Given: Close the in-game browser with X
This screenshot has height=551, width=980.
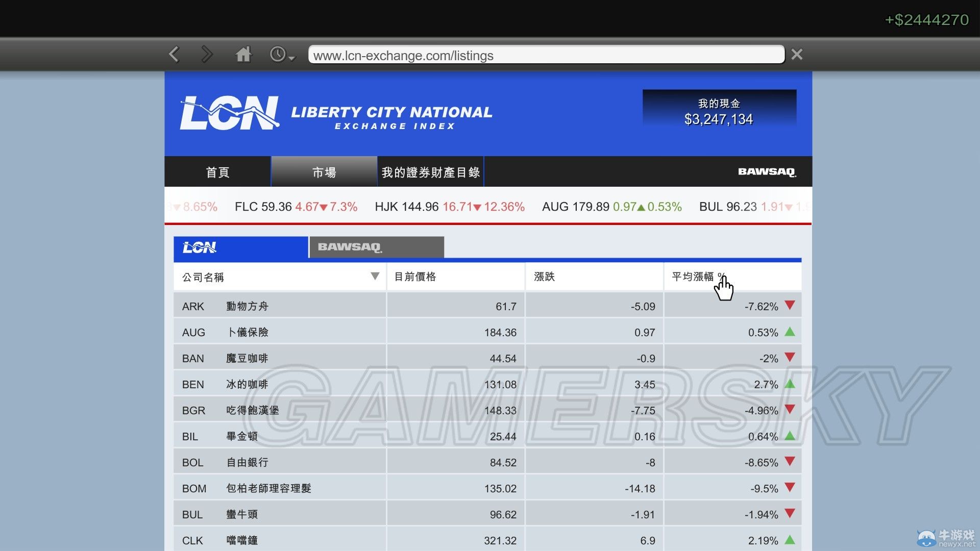Looking at the screenshot, I should click(x=797, y=54).
